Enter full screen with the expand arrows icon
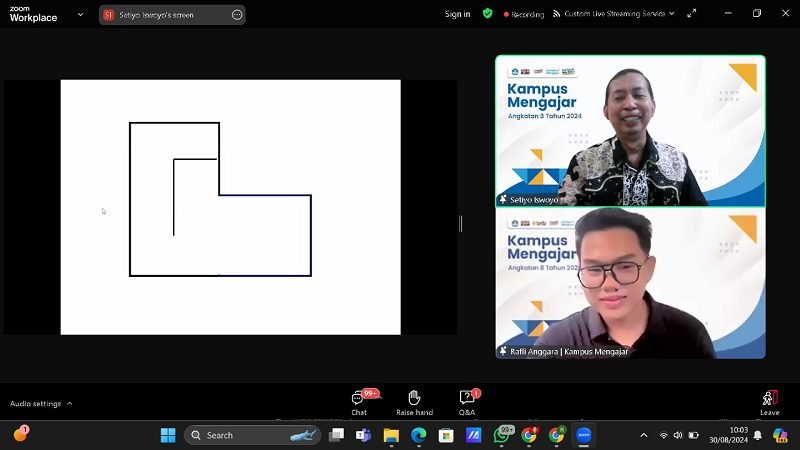This screenshot has width=800, height=450. pos(691,14)
